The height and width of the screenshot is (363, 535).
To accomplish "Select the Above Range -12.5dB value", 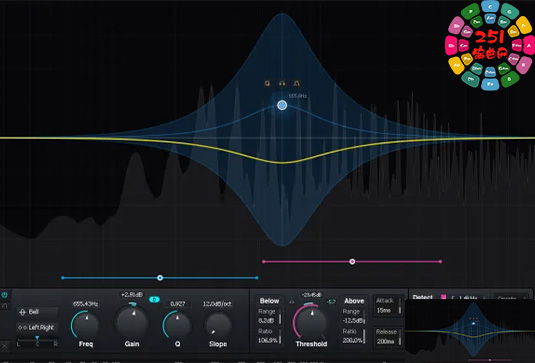I will (353, 321).
